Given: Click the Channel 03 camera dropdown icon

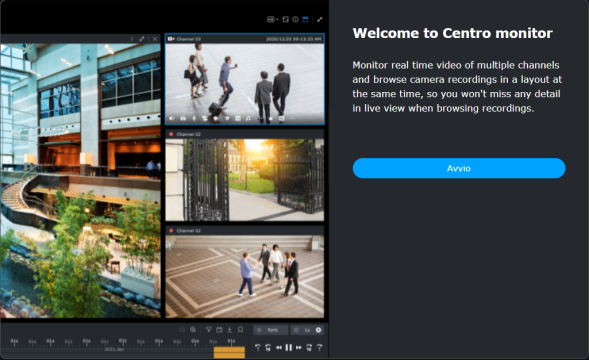Looking at the screenshot, I should [x=171, y=39].
